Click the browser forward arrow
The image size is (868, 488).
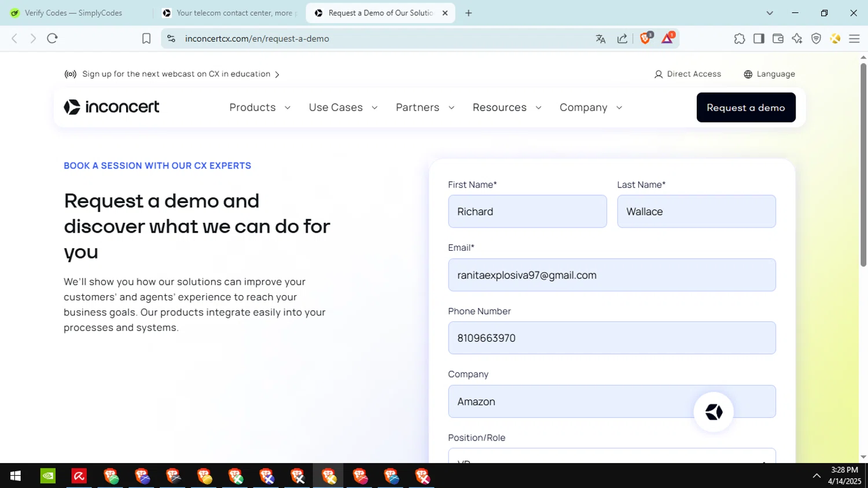[33, 38]
